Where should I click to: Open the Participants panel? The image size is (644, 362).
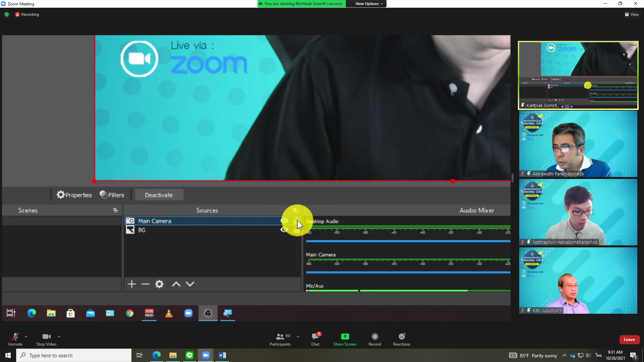pos(280,339)
